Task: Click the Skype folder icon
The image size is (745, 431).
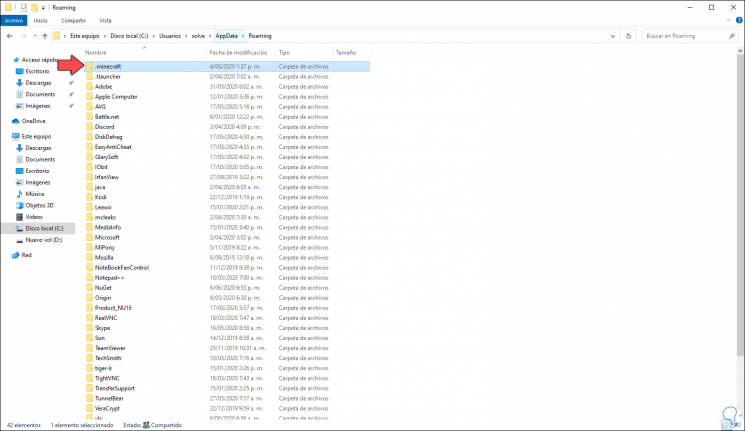Action: [89, 328]
